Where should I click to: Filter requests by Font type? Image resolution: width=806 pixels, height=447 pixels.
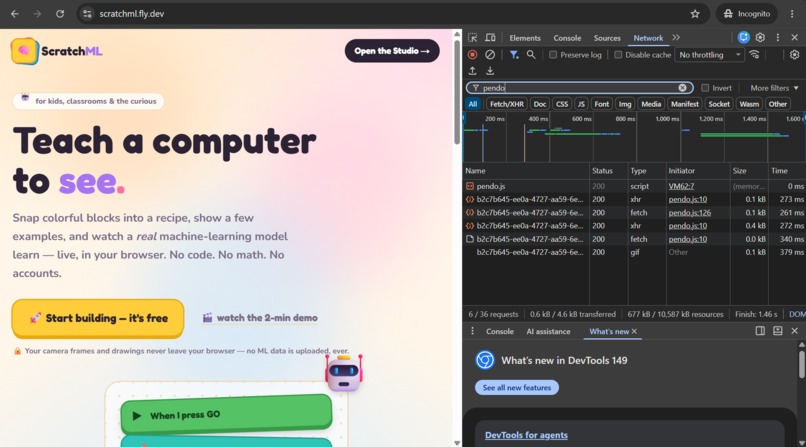click(x=601, y=104)
